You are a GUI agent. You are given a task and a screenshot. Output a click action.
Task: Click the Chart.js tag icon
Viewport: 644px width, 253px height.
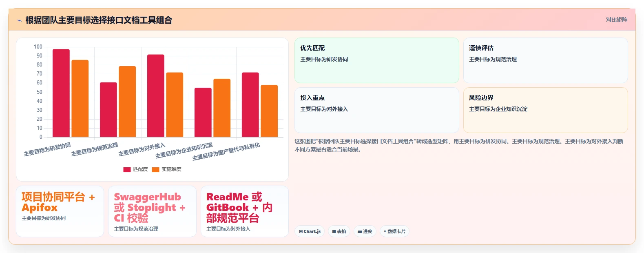[x=301, y=231]
